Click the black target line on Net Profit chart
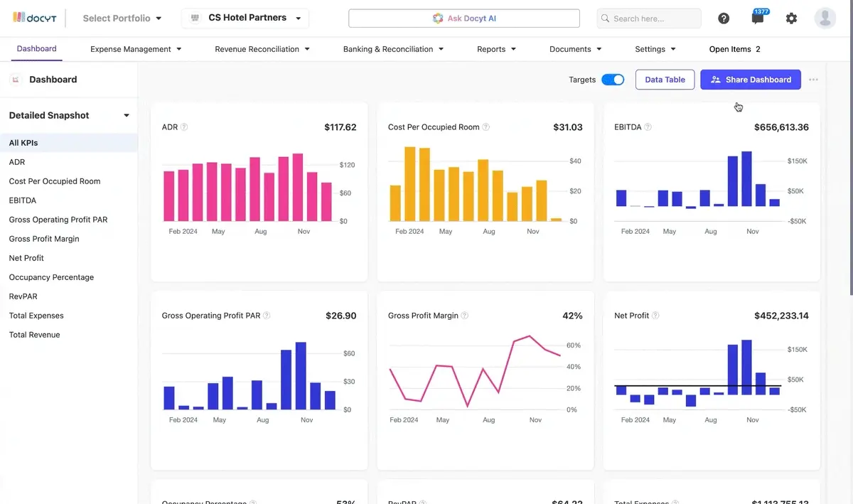This screenshot has width=853, height=504. click(697, 386)
